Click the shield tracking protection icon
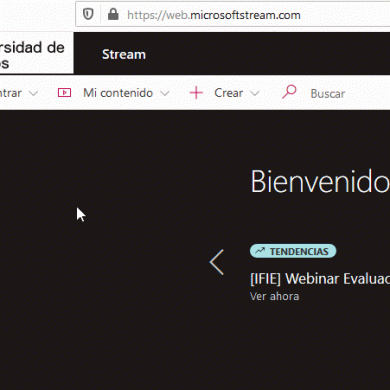This screenshot has height=390, width=390. pos(88,14)
